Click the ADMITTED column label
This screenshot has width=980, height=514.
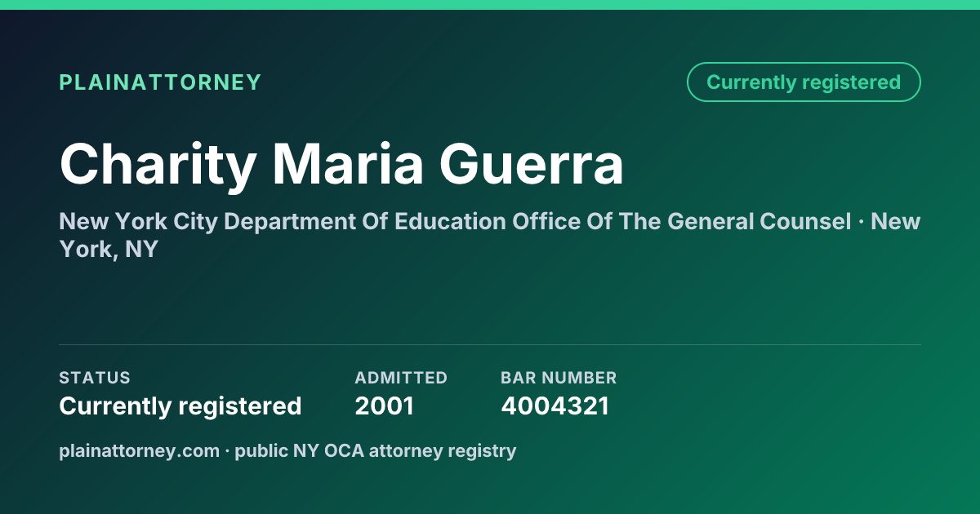[401, 378]
